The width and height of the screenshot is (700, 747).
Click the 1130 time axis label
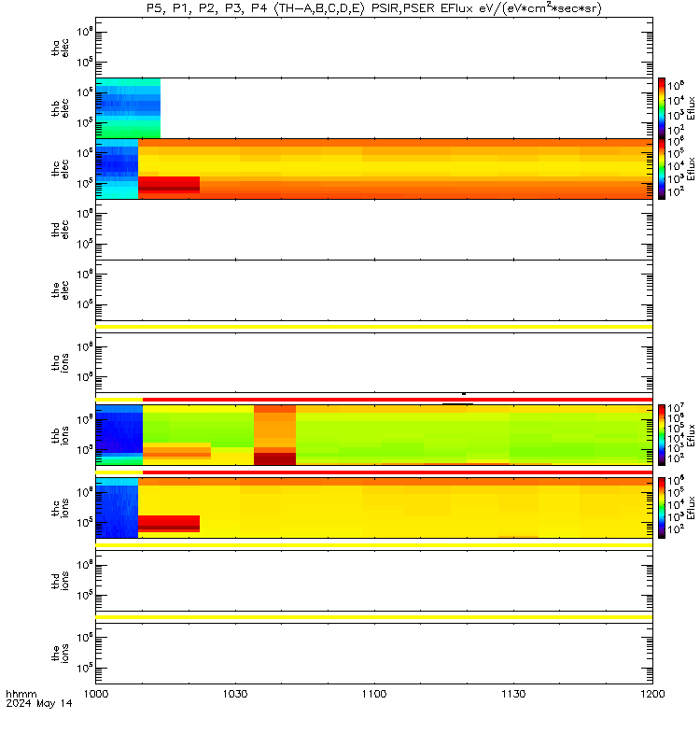513,694
